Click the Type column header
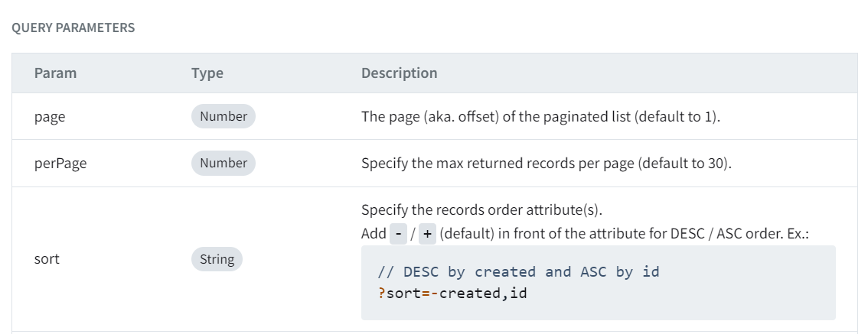 tap(207, 73)
